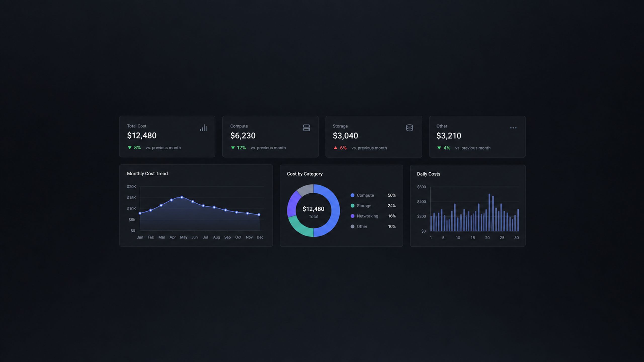Click the Networking legend label
The height and width of the screenshot is (362, 644).
click(367, 216)
